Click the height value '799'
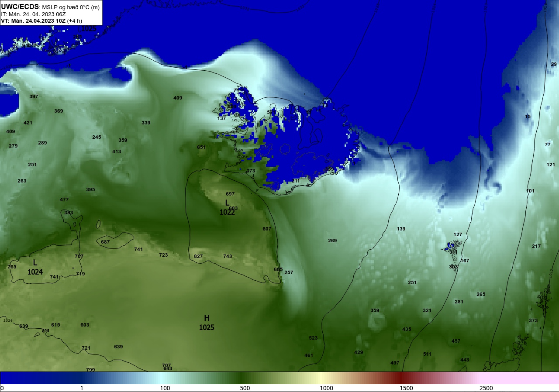 pos(90,370)
